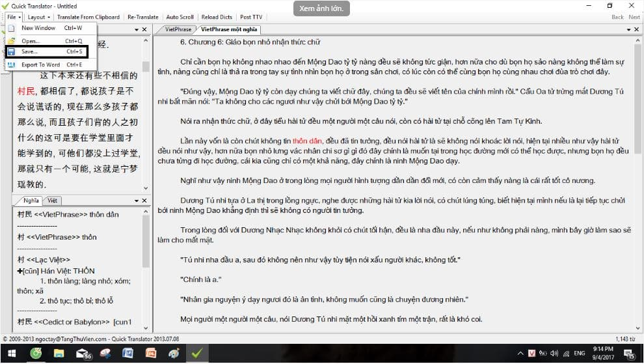Click the Post TTV button
The image size is (644, 364).
[x=250, y=17]
